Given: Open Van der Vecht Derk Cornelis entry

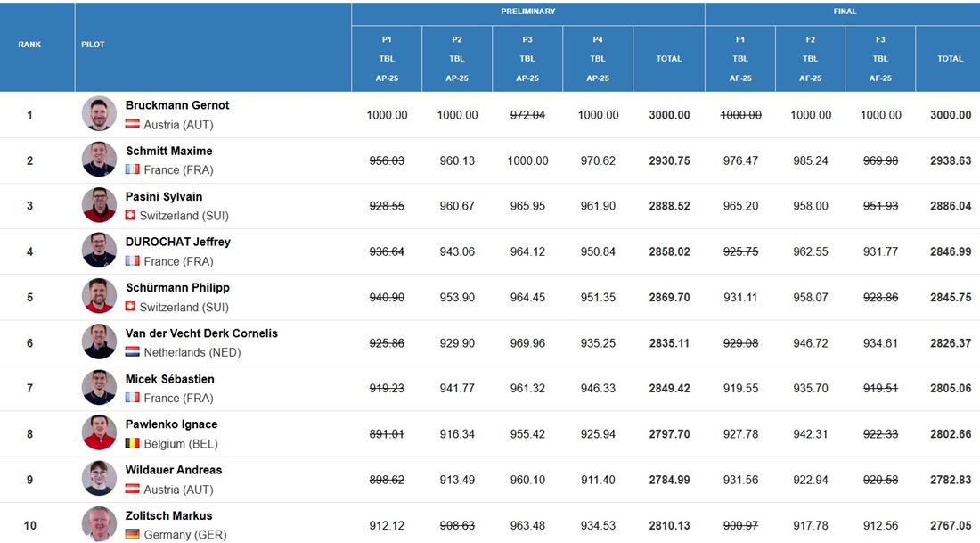Looking at the screenshot, I should pos(201,333).
